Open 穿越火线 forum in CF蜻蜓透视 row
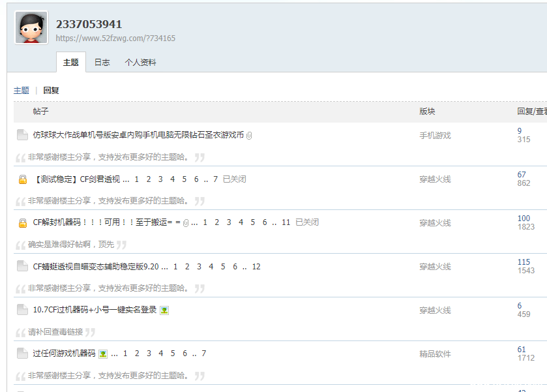The width and height of the screenshot is (547, 392). pos(435,266)
